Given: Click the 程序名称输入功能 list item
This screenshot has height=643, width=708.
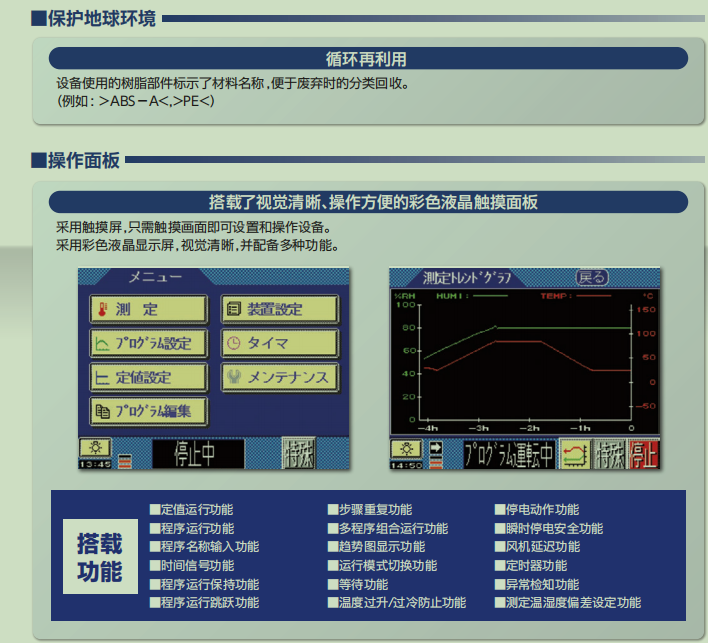Looking at the screenshot, I should [205, 547].
